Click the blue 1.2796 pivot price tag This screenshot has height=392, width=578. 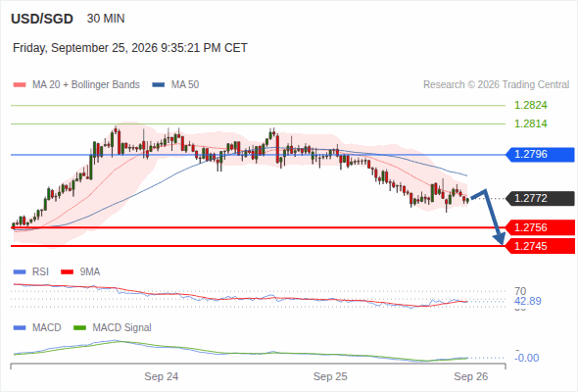click(540, 155)
